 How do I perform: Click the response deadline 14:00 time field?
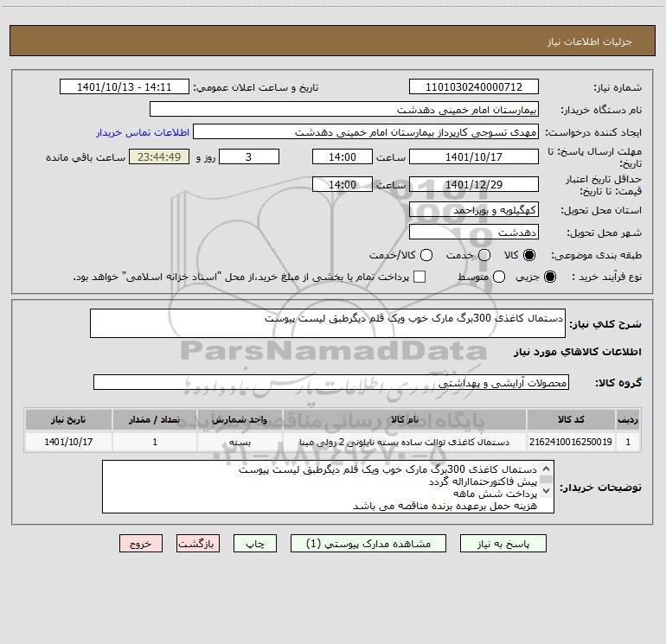click(x=343, y=156)
